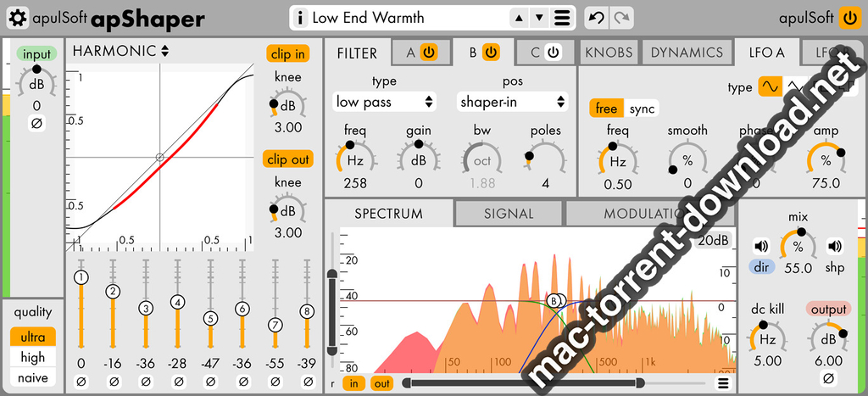The height and width of the screenshot is (396, 868).
Task: Toggle spectrum out display
Action: [x=381, y=383]
